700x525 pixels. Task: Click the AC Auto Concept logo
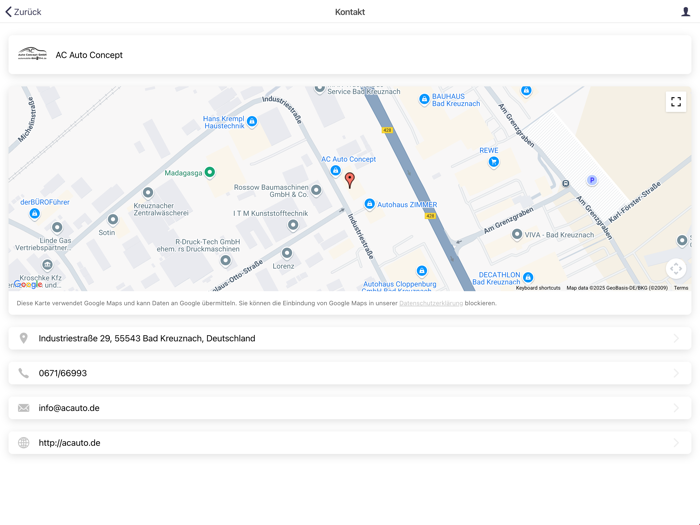(x=32, y=54)
